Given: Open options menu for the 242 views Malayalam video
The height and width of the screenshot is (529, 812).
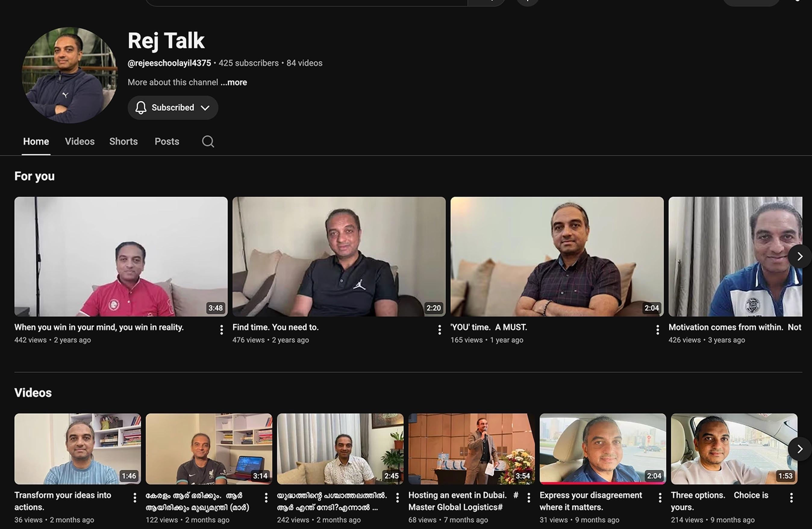Looking at the screenshot, I should [397, 498].
